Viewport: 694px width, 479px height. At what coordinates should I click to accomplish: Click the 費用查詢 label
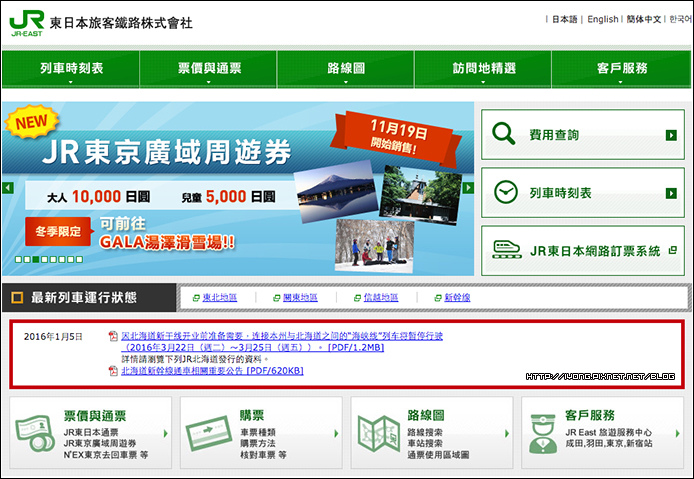[554, 135]
